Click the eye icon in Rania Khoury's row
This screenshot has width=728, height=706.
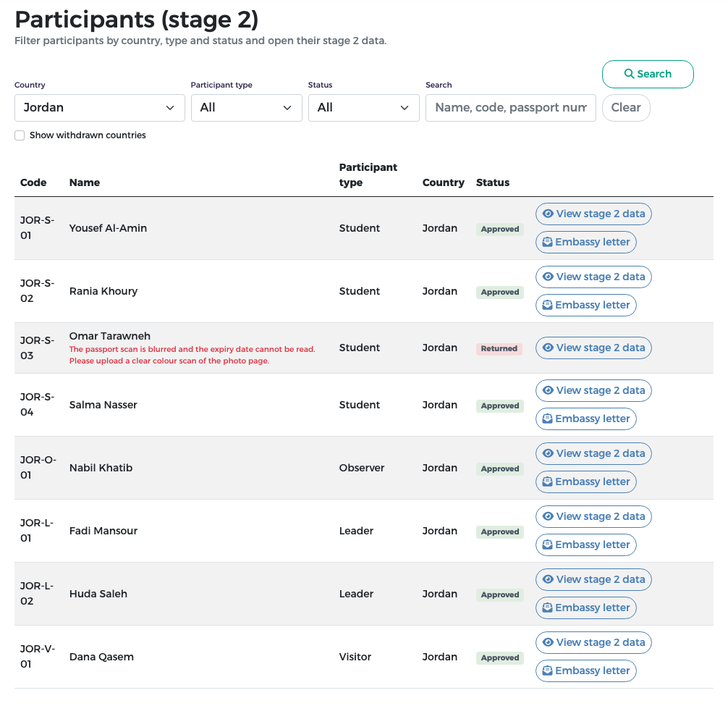click(x=548, y=277)
